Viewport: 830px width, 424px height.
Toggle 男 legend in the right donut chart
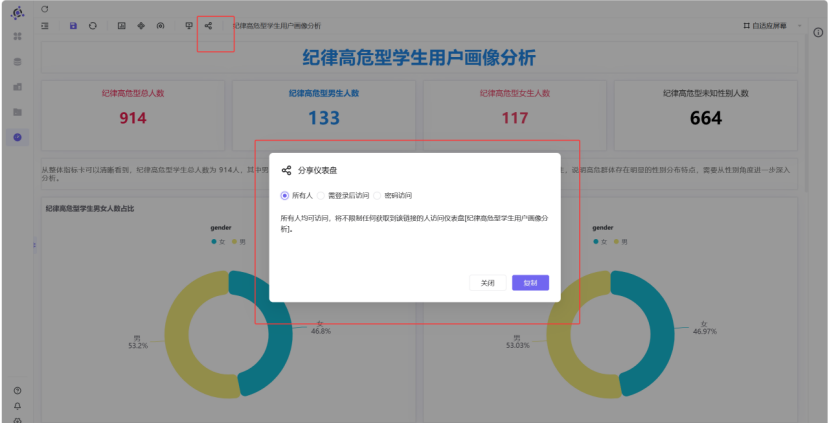coord(620,241)
